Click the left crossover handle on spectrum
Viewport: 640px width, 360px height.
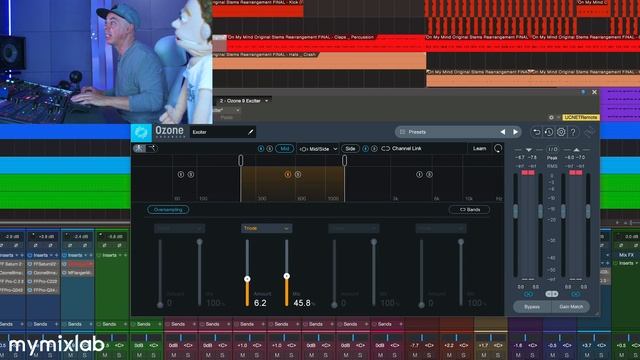(x=240, y=160)
